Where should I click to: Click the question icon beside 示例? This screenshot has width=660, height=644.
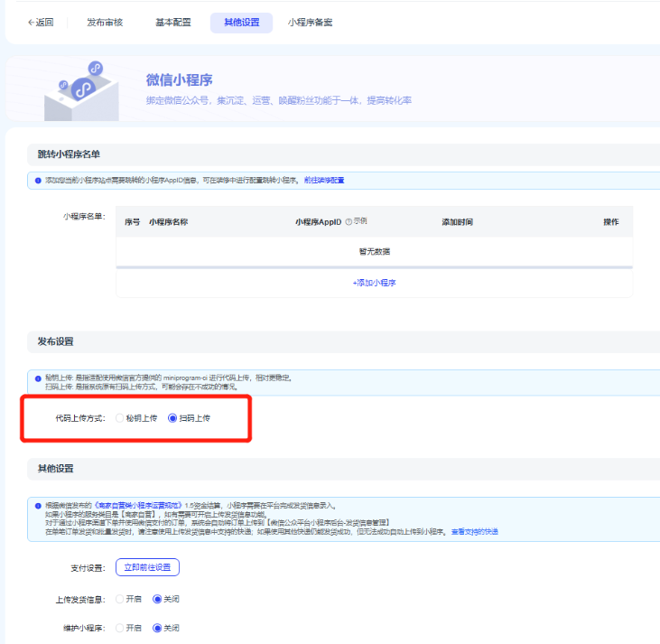349,221
